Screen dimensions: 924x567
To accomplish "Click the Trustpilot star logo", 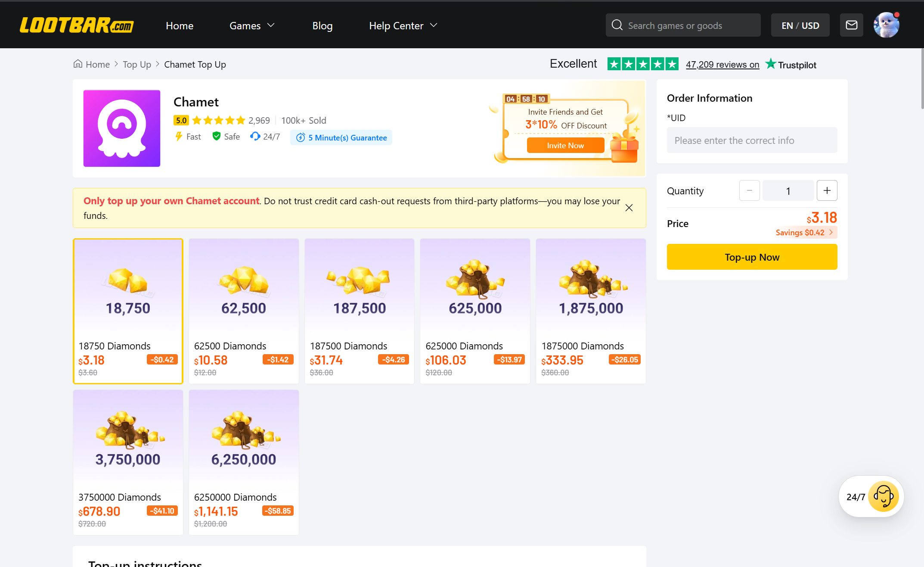I will (771, 64).
